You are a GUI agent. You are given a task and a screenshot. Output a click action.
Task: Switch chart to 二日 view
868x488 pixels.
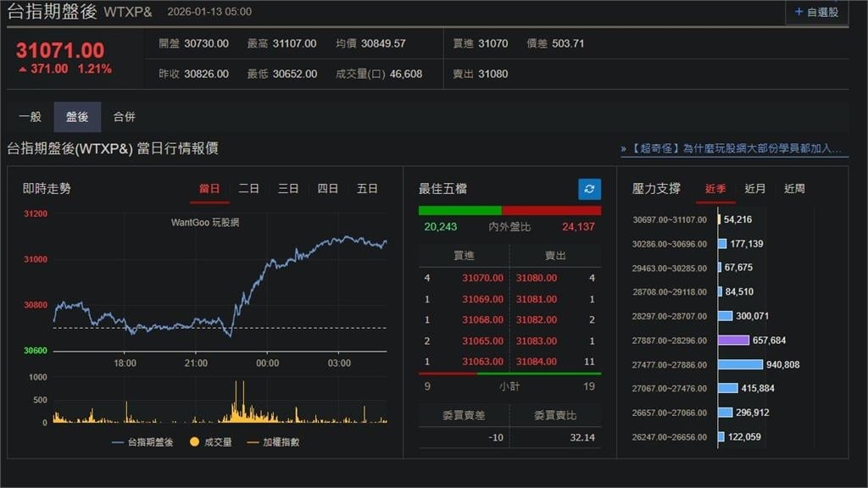click(x=249, y=189)
